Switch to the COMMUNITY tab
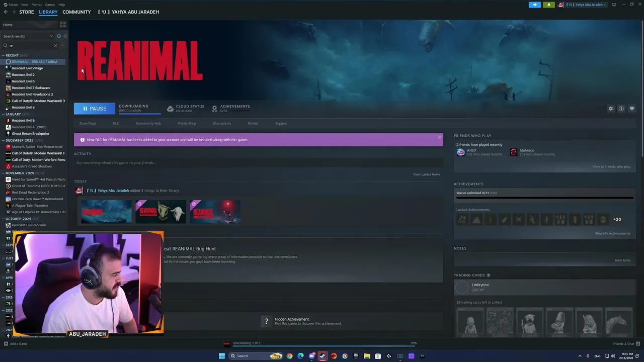 click(x=76, y=12)
